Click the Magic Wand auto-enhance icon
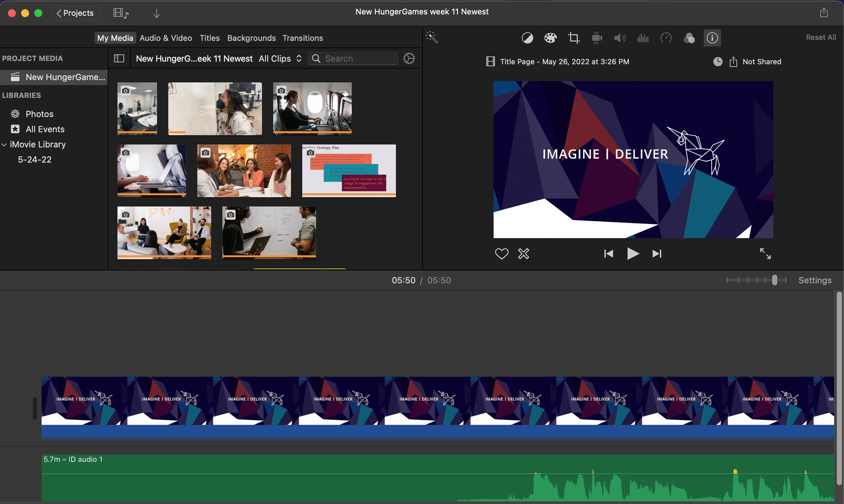 (432, 37)
